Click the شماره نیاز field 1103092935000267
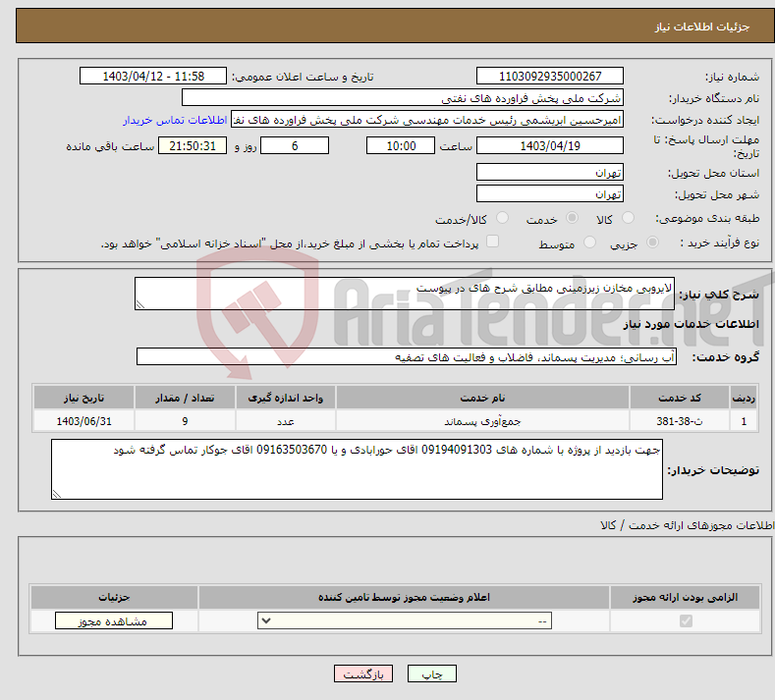This screenshot has width=775, height=700. [550, 76]
